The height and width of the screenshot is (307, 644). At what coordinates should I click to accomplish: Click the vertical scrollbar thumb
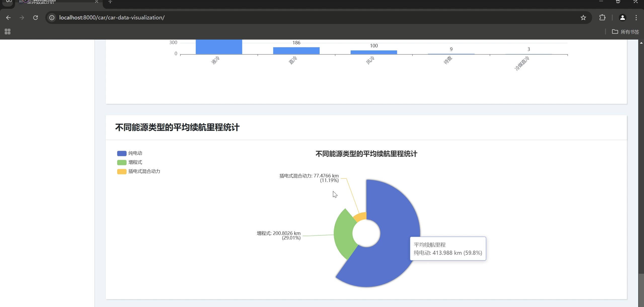(x=641, y=290)
